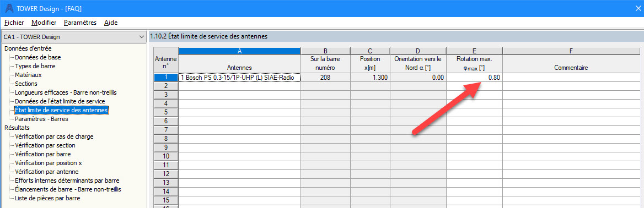Select column B header
This screenshot has height=208, width=644.
point(325,51)
